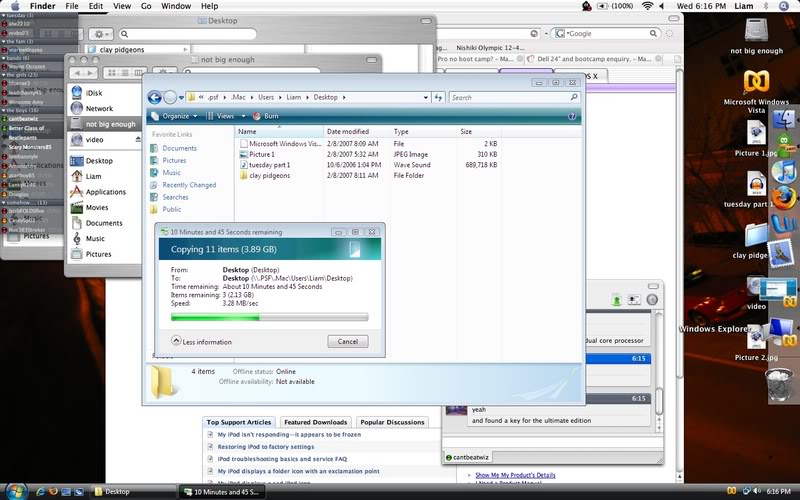Click the Windows Start orb button
This screenshot has height=500, width=800.
point(16,491)
